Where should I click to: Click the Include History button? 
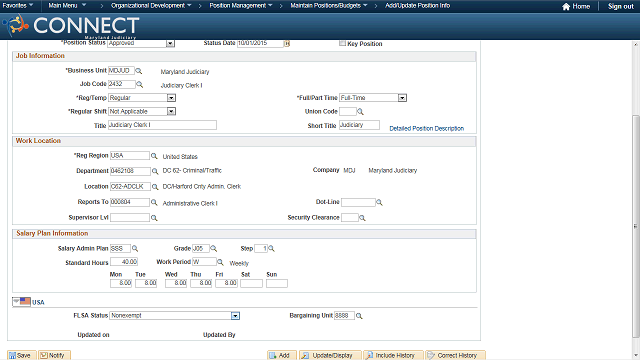pyautogui.click(x=393, y=356)
